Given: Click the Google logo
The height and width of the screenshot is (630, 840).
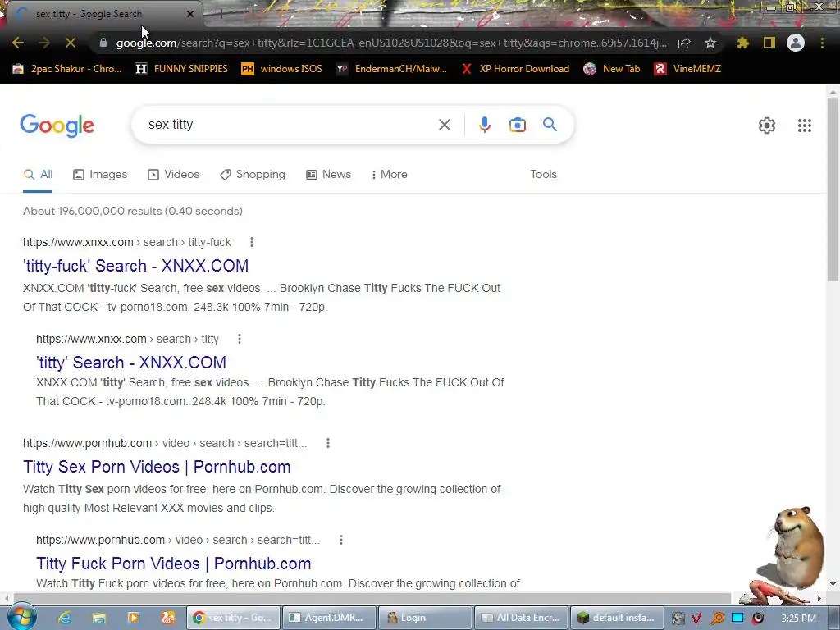Looking at the screenshot, I should [x=57, y=126].
